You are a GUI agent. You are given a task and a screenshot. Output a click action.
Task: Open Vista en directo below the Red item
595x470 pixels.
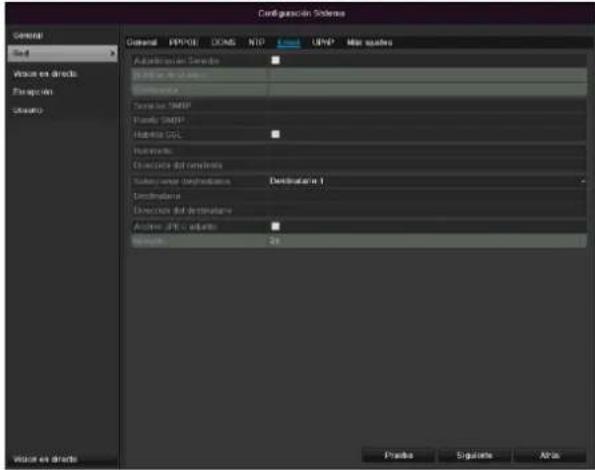point(45,74)
